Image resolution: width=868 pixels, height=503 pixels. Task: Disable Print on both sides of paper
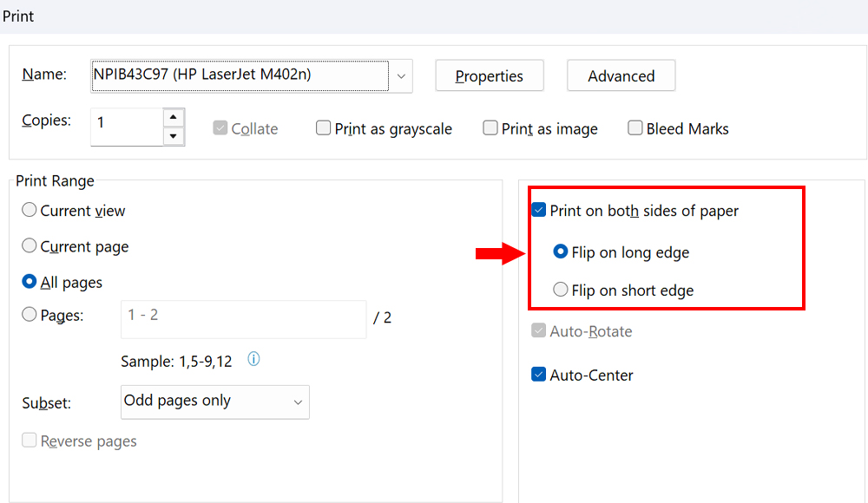coord(538,209)
